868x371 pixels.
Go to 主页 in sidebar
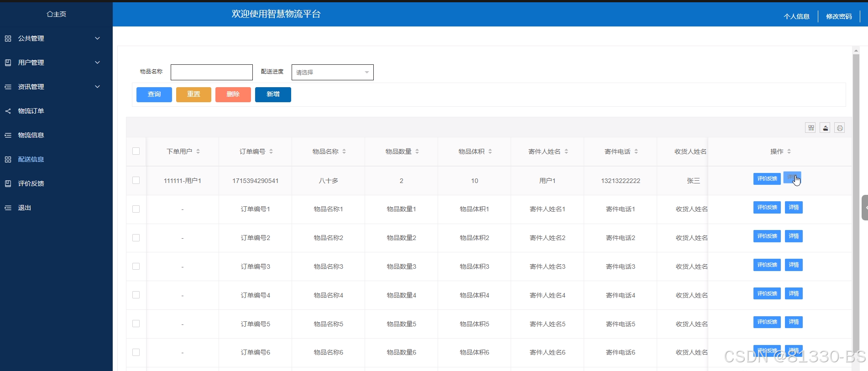tap(56, 14)
